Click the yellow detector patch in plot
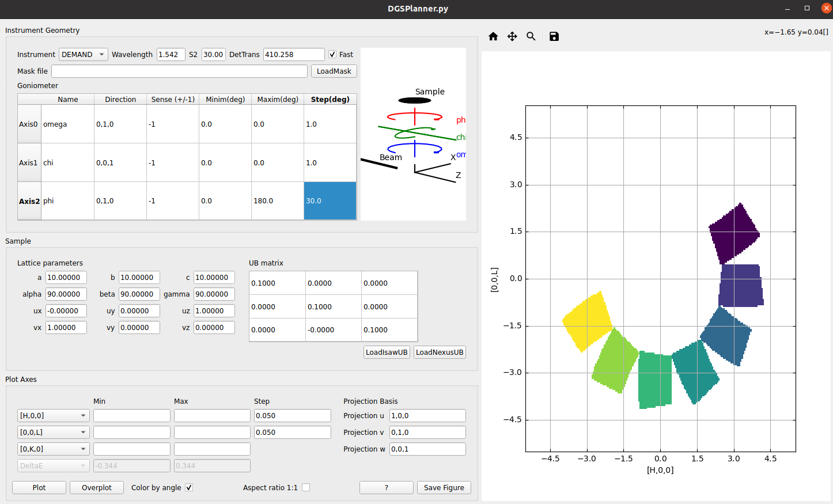This screenshot has height=504, width=833. [587, 321]
